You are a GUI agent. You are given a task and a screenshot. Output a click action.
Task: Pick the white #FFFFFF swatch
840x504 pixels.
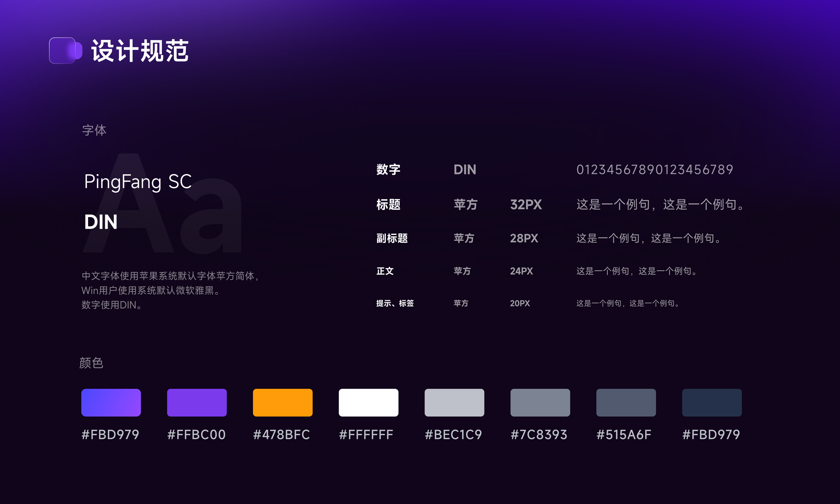(x=369, y=402)
